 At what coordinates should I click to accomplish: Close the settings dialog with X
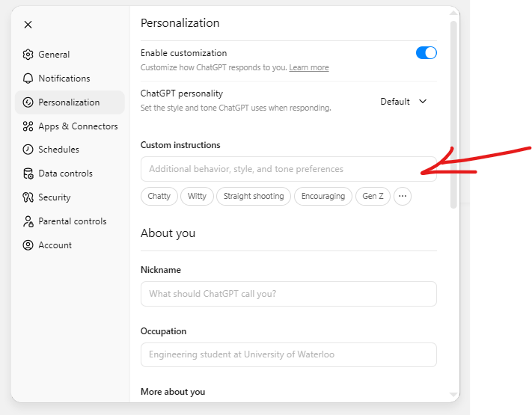tap(28, 25)
